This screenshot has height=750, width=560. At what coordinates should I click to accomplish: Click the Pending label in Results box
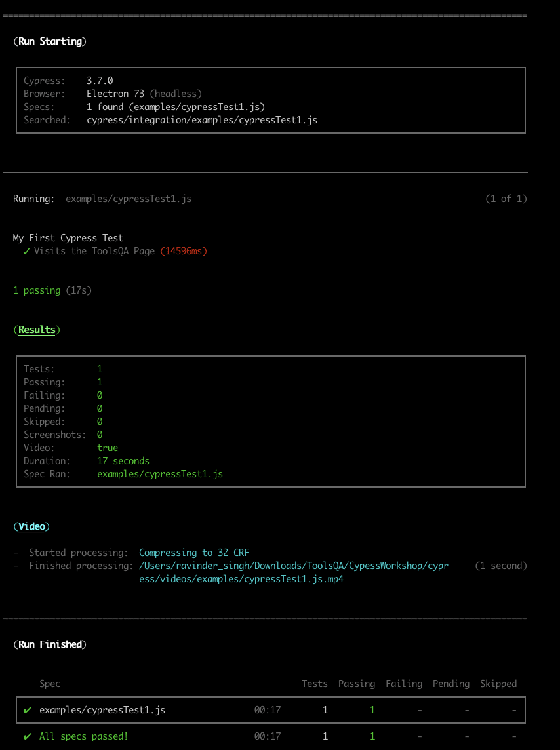(45, 408)
